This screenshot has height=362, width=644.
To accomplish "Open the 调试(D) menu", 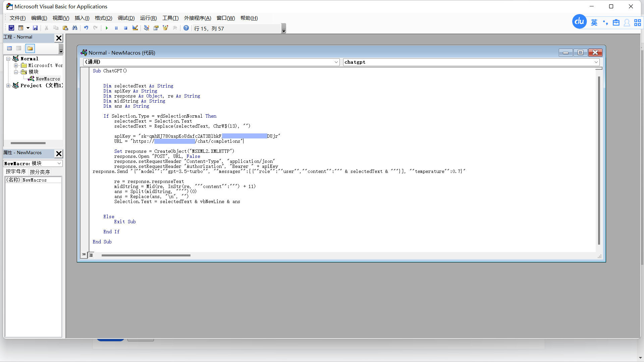I will pos(126,18).
